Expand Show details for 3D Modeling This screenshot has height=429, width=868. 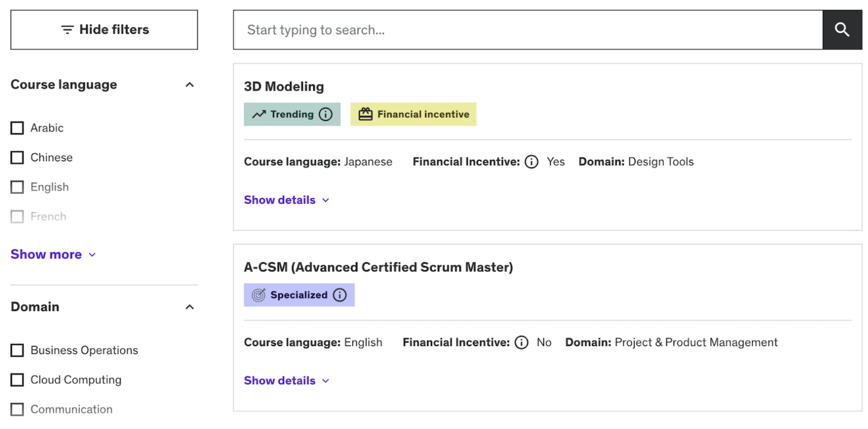pyautogui.click(x=286, y=200)
